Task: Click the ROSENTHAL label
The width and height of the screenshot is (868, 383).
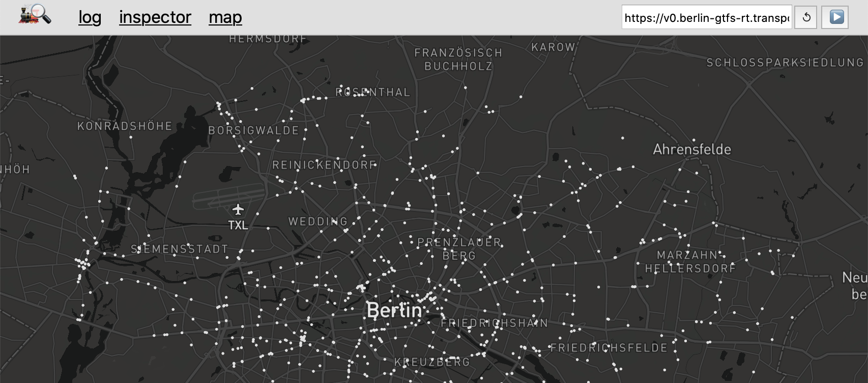Action: click(372, 92)
